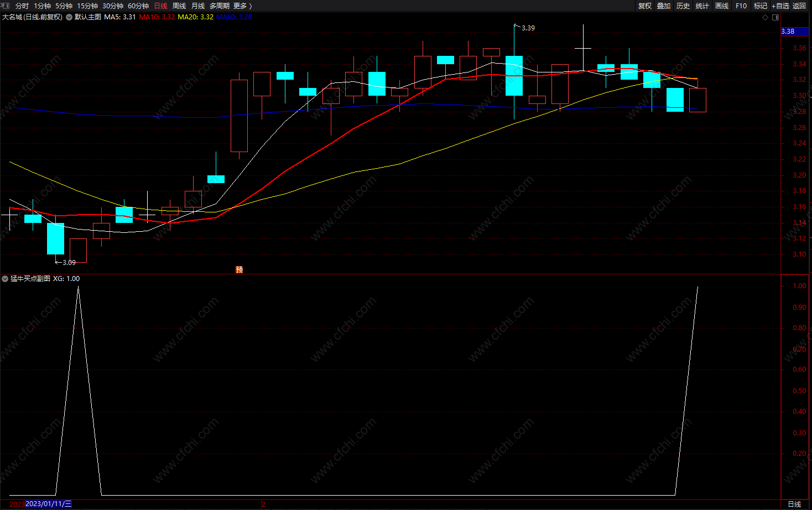Toggle the side panel icon in main chart
812x510 pixels.
(775, 17)
